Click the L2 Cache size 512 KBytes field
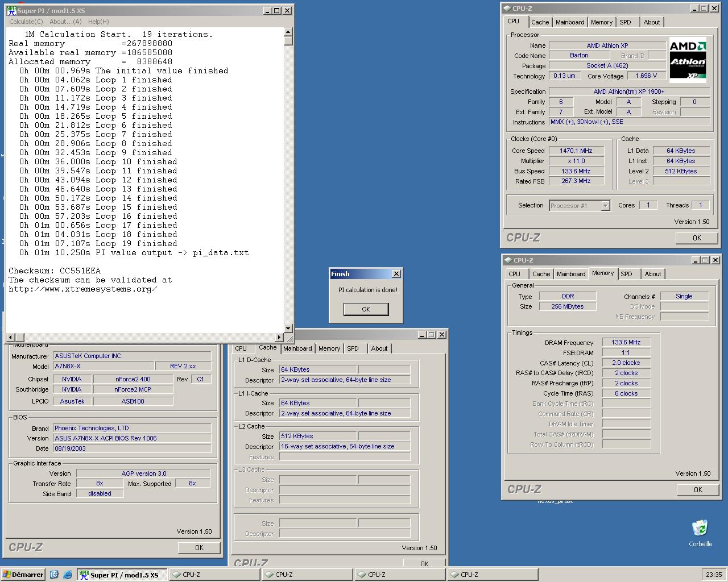Screen dimensions: 728x582 (x=318, y=436)
